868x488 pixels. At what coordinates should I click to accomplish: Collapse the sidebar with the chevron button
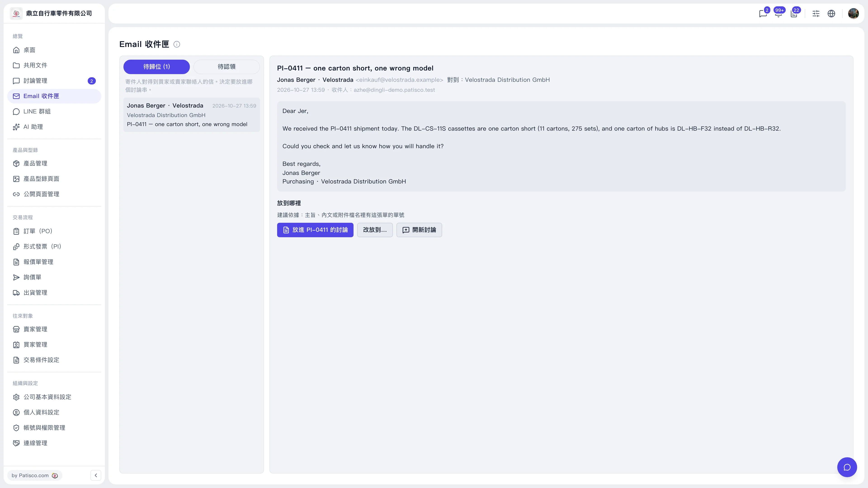(96, 475)
